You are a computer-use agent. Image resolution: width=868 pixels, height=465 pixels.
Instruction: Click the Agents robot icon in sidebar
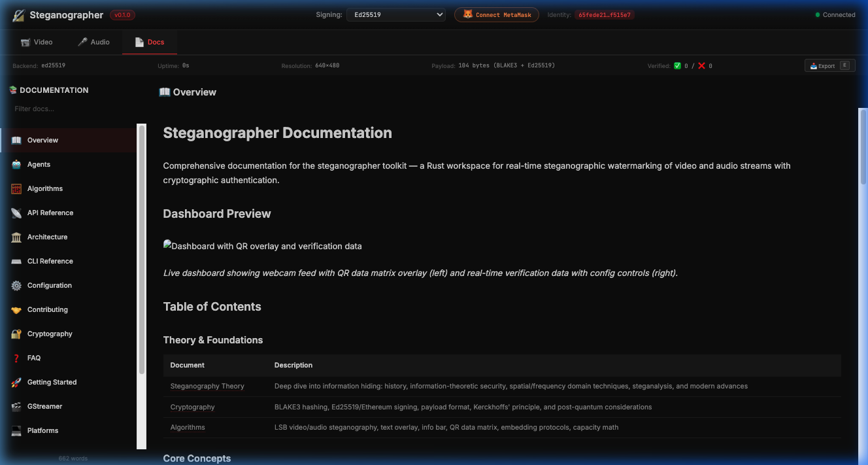(x=16, y=165)
